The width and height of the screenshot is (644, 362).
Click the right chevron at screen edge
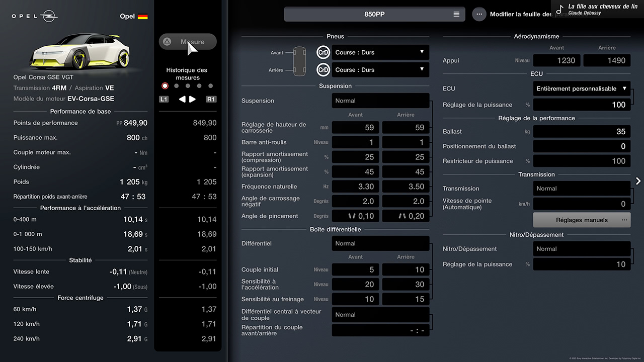638,181
